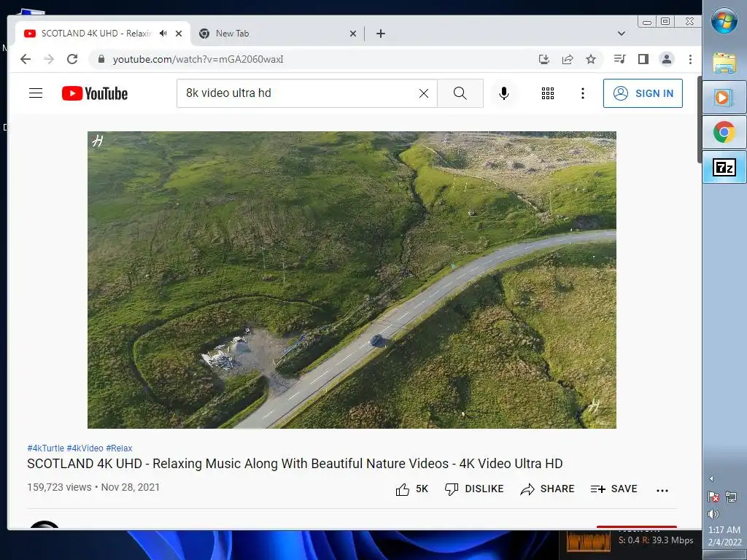This screenshot has height=560, width=747.
Task: Open the #4kVideo hashtag link
Action: 85,448
